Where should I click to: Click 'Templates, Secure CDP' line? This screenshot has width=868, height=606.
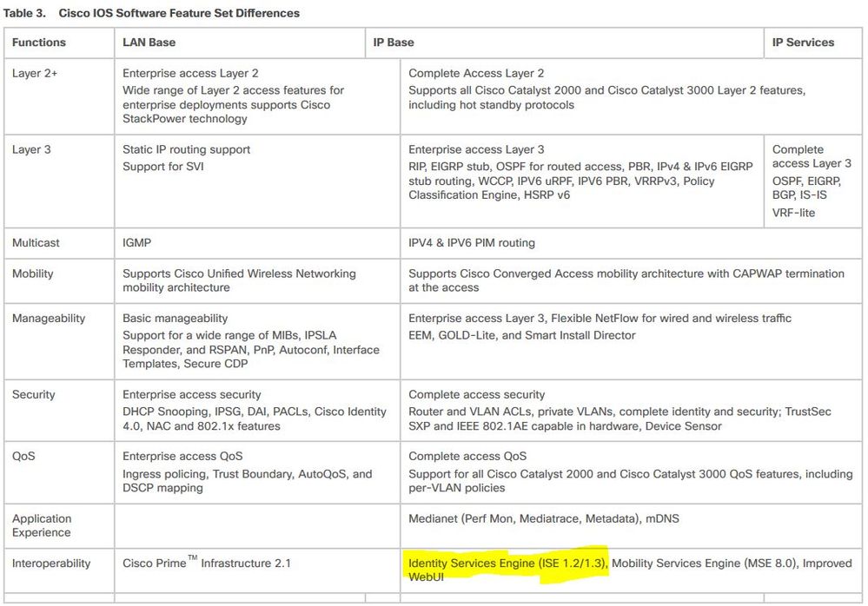tap(185, 363)
